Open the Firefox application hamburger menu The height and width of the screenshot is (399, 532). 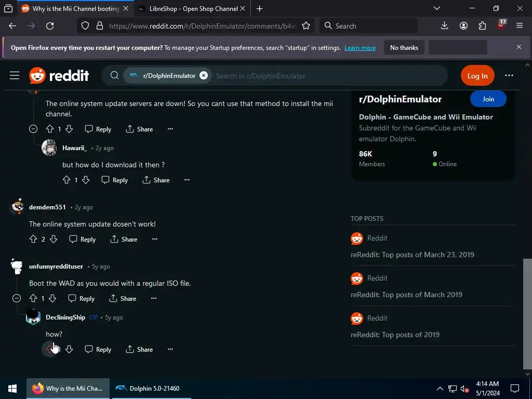[520, 26]
